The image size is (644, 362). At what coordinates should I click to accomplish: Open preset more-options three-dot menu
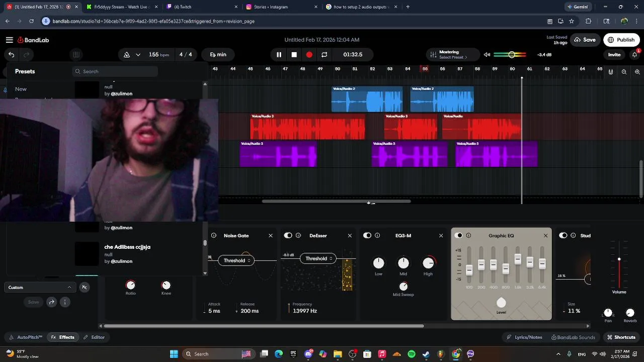click(65, 302)
